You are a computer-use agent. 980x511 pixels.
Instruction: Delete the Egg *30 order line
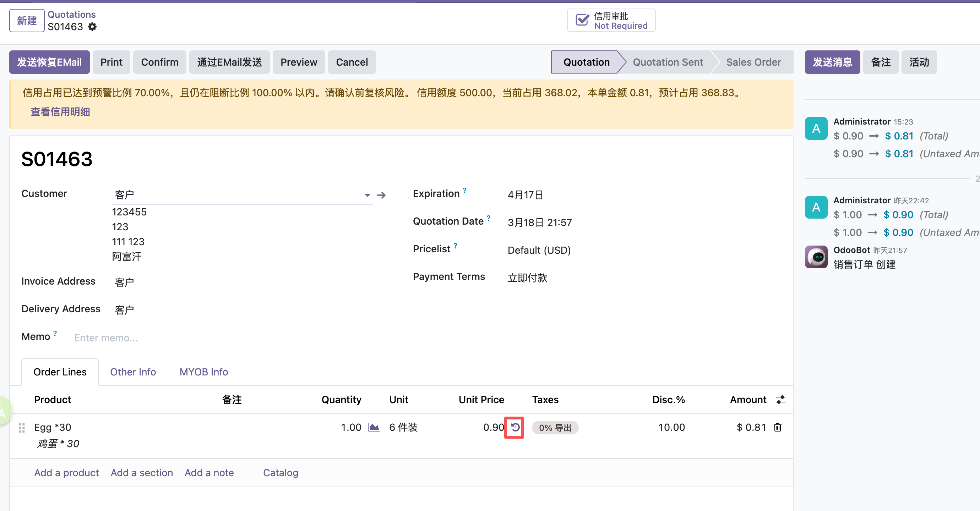(777, 427)
